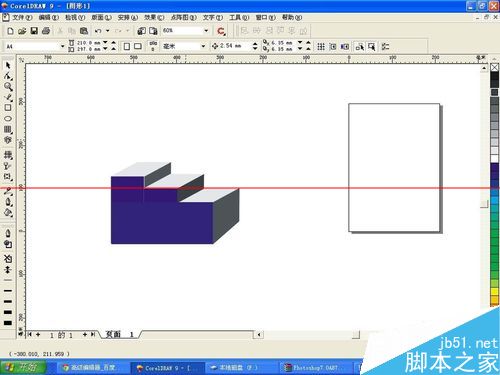500x375 pixels.
Task: Increase duplicate distance X value
Action: [308, 43]
